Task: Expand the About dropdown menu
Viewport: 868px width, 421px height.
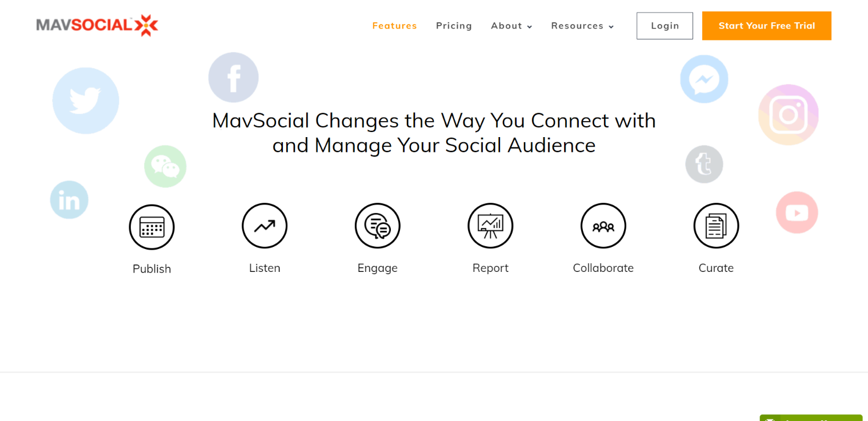Action: 511,26
